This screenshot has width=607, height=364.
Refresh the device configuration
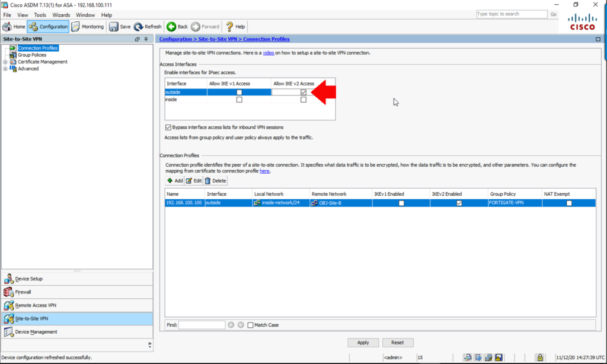(148, 27)
